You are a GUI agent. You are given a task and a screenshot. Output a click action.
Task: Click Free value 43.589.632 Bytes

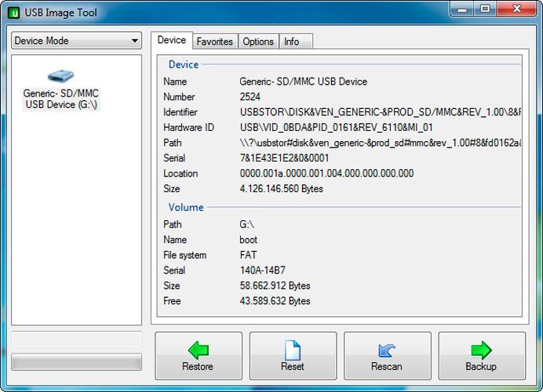tap(275, 301)
